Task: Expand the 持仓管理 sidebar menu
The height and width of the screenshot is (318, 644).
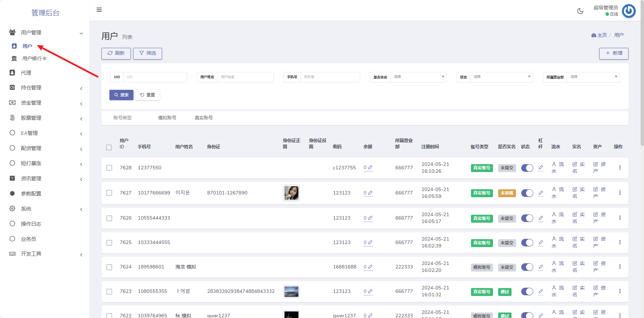Action: click(x=31, y=88)
